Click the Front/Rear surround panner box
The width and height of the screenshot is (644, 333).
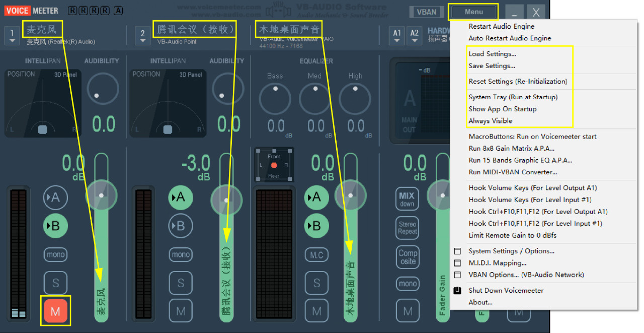pyautogui.click(x=274, y=165)
